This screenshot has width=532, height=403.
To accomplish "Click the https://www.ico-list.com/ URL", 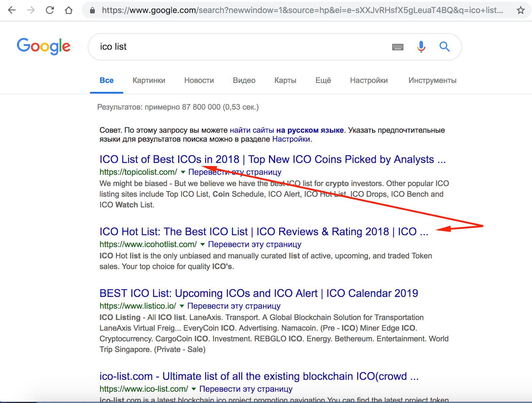I will pyautogui.click(x=144, y=389).
